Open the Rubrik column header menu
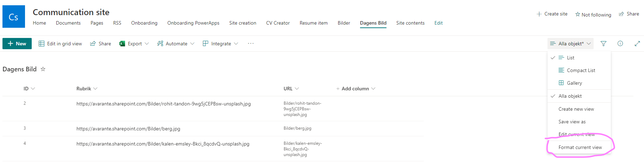Viewport: 644px width, 162px height. point(87,89)
